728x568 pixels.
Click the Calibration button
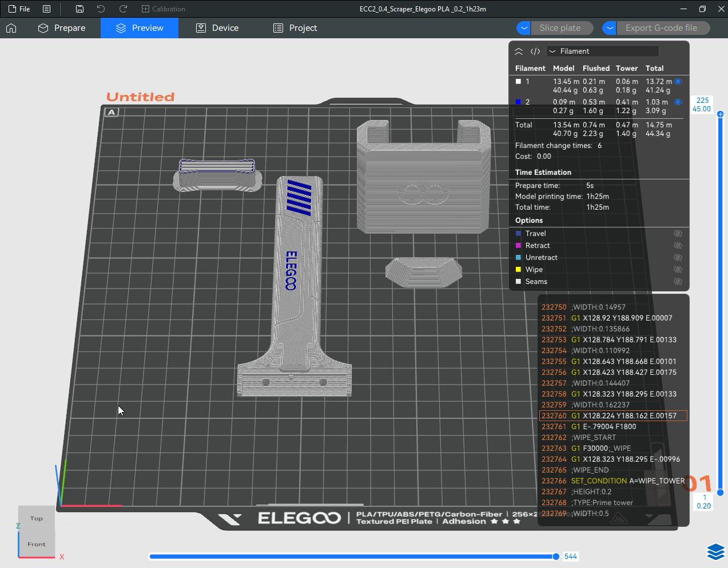(164, 9)
